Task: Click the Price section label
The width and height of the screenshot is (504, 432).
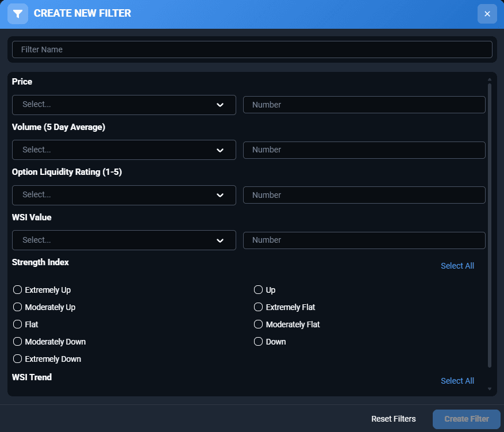Action: coord(22,82)
